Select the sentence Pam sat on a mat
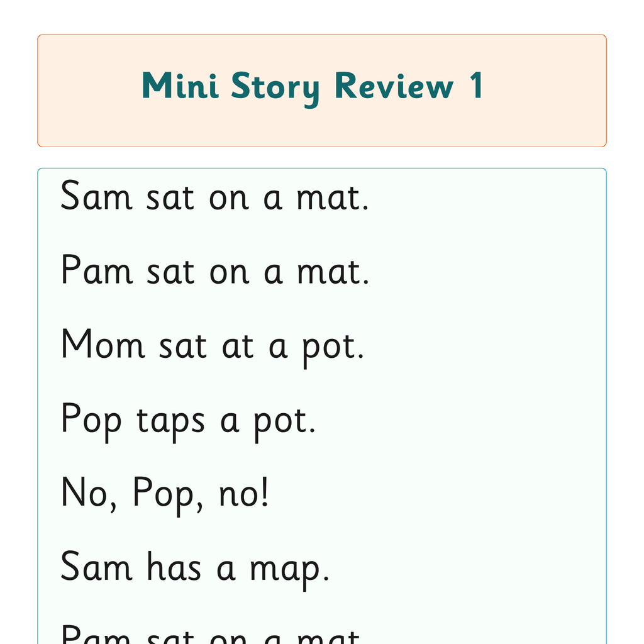The height and width of the screenshot is (644, 644). tap(215, 270)
